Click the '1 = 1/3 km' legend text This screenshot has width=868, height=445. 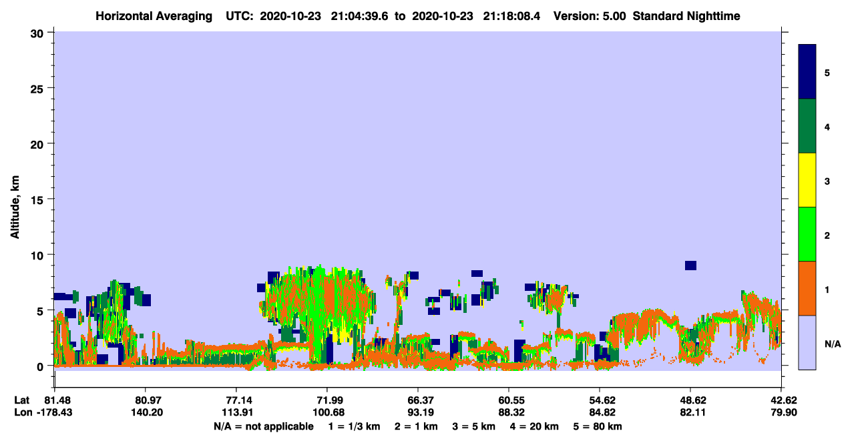tap(354, 426)
